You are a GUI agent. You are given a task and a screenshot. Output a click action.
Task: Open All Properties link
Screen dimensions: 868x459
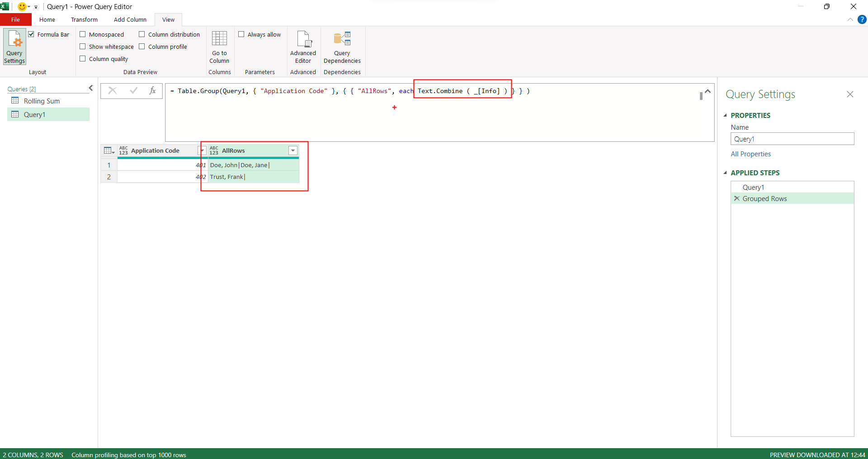750,154
